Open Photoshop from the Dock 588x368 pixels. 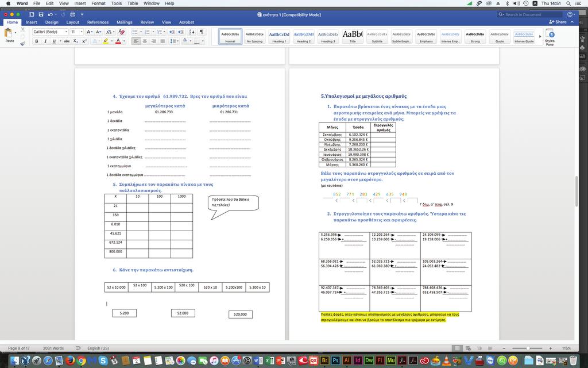335,361
